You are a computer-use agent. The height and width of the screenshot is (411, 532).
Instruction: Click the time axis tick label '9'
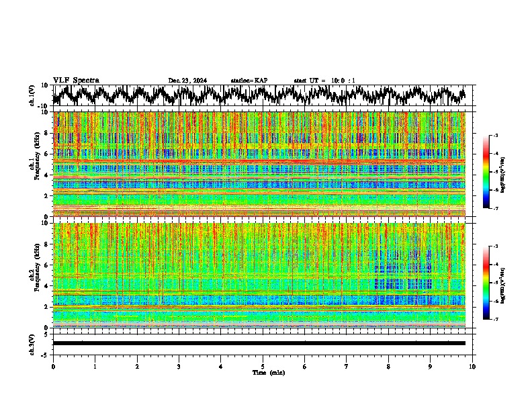[430, 367]
